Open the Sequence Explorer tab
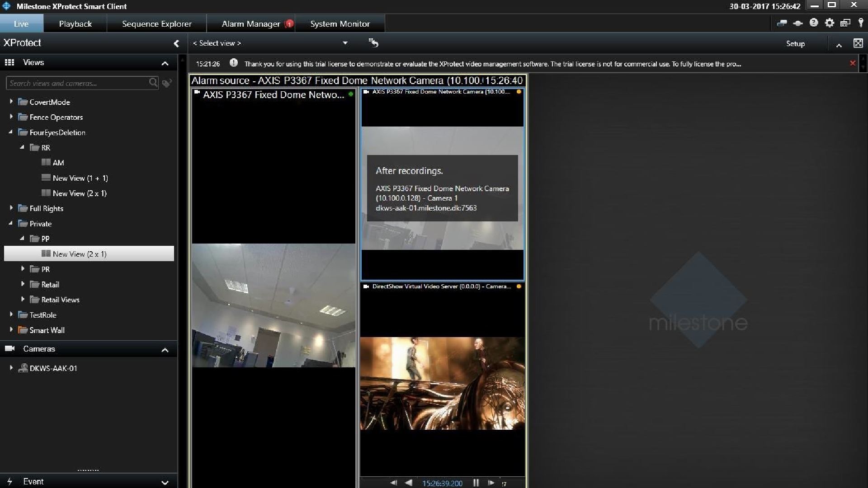The height and width of the screenshot is (488, 868). coord(156,23)
